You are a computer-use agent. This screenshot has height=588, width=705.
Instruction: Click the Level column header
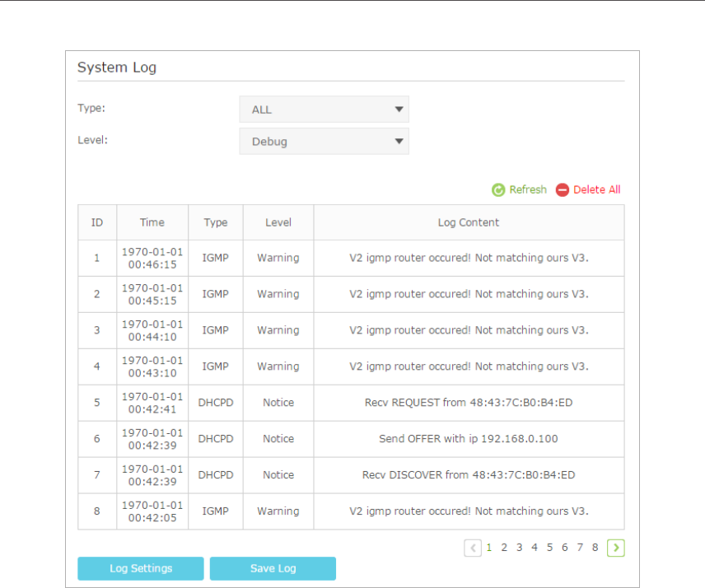click(278, 222)
